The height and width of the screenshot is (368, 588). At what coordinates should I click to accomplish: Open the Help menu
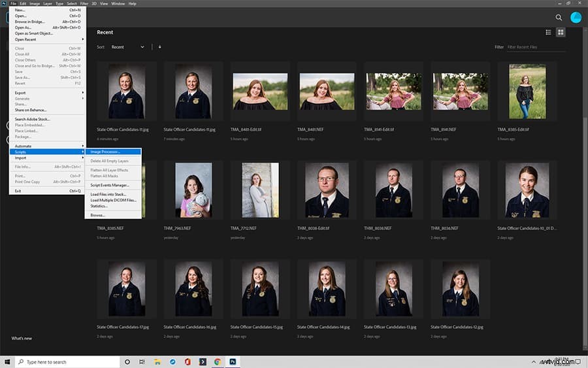133,3
